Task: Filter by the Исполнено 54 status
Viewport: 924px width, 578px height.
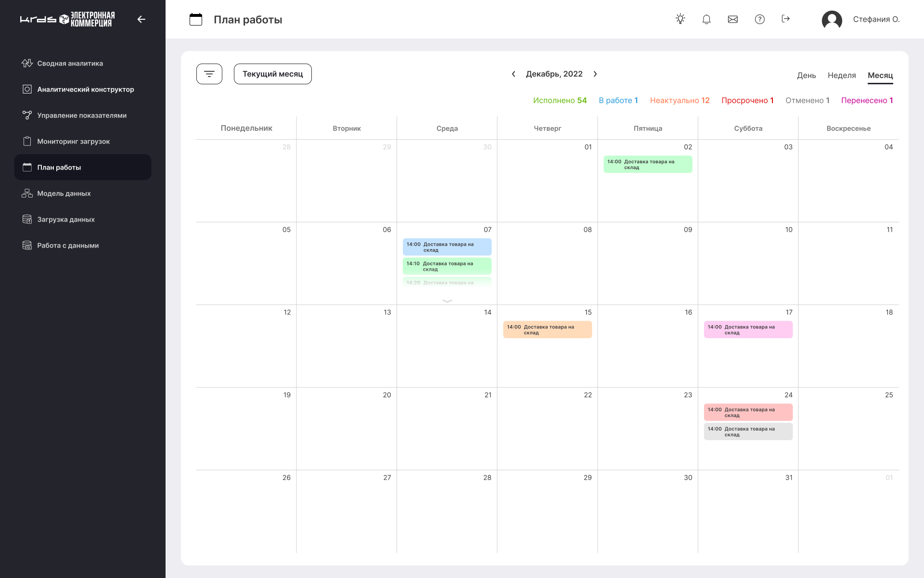Action: 560,100
